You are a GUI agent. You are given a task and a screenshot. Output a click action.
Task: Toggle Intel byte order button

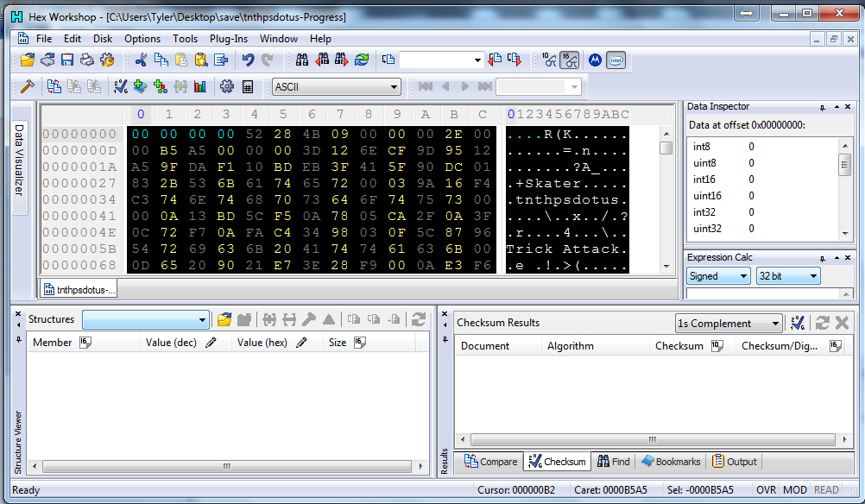(616, 60)
